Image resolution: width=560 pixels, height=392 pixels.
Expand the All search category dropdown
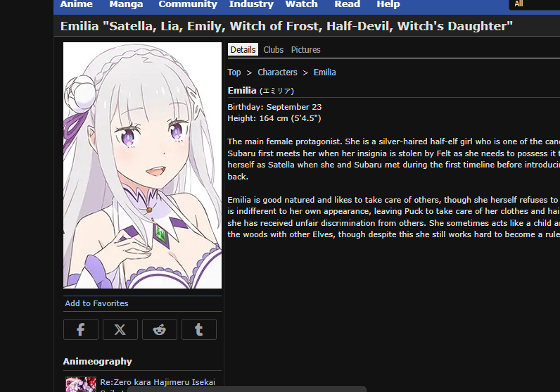tap(534, 4)
